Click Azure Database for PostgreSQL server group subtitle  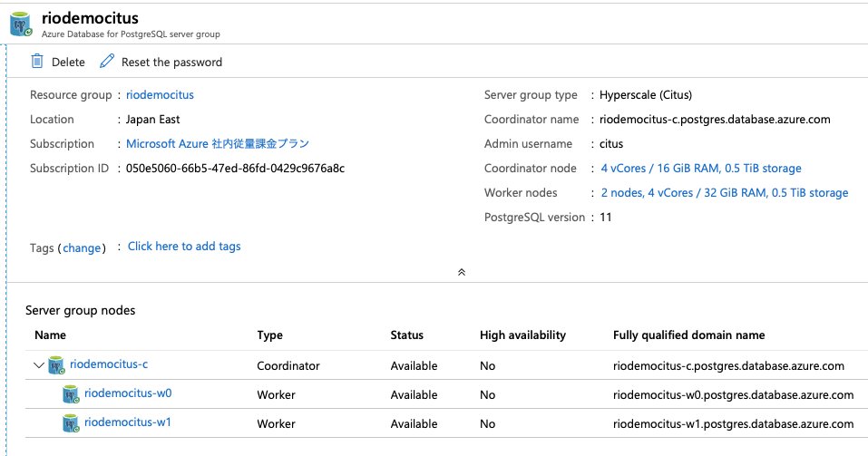click(x=131, y=34)
